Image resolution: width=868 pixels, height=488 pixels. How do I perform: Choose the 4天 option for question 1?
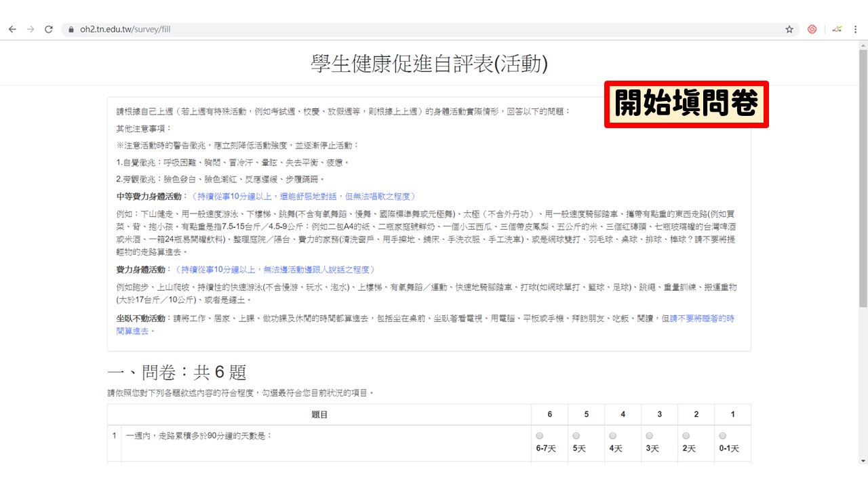(613, 436)
